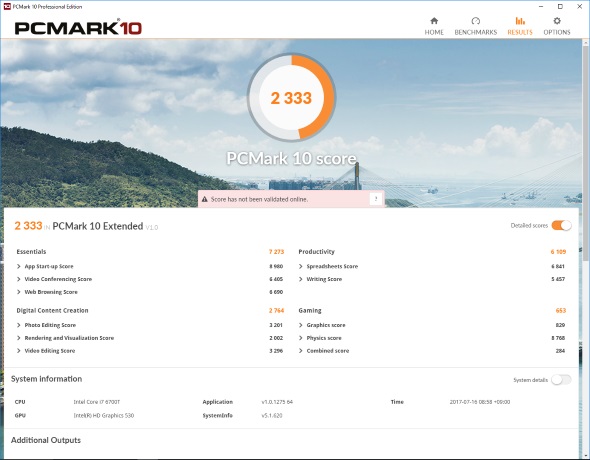The image size is (590, 460).
Task: Expand Writing Score row
Action: (432, 279)
